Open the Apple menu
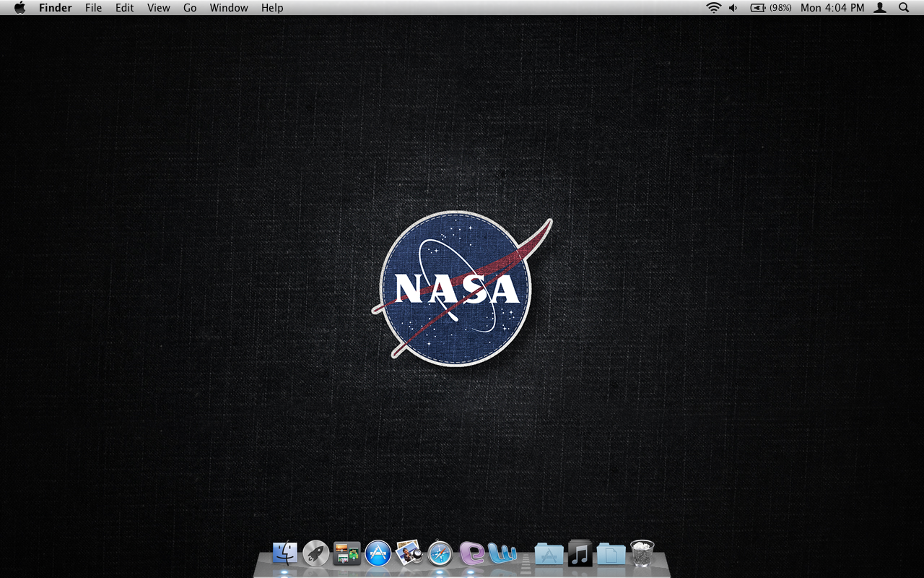This screenshot has height=578, width=924. pos(19,8)
